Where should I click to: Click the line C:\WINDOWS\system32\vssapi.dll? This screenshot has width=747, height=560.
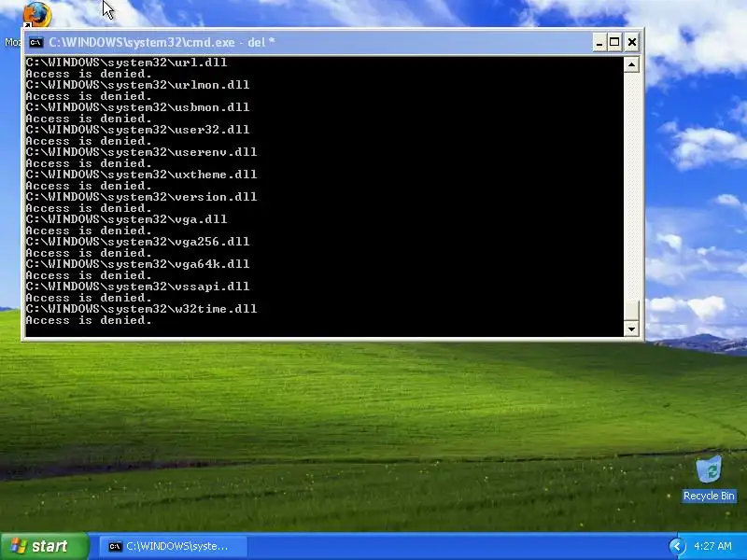pyautogui.click(x=137, y=287)
